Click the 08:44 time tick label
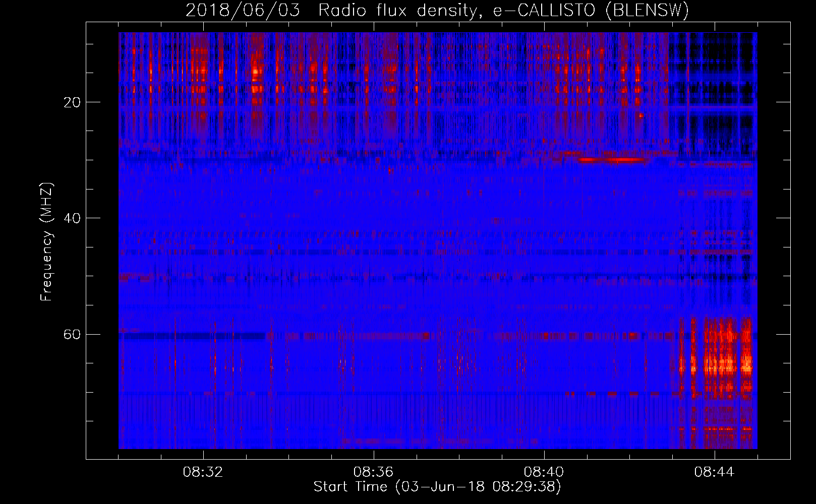 [715, 472]
